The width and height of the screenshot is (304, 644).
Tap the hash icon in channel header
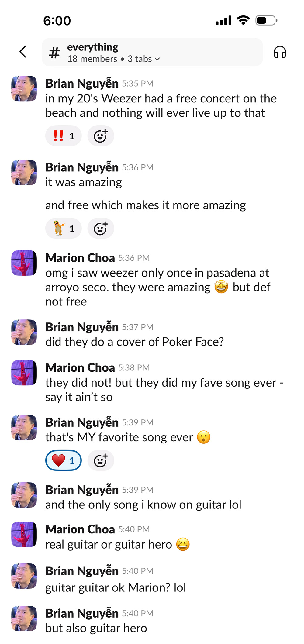click(x=55, y=53)
